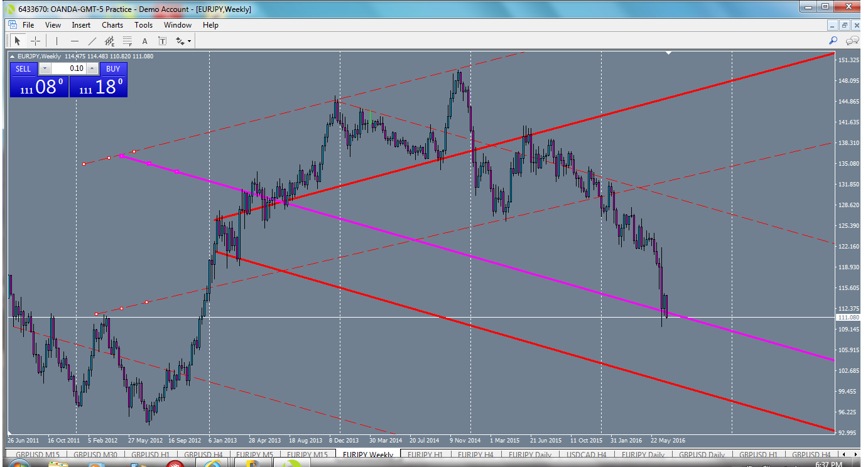
Task: Select the Crosshair tool
Action: click(36, 40)
